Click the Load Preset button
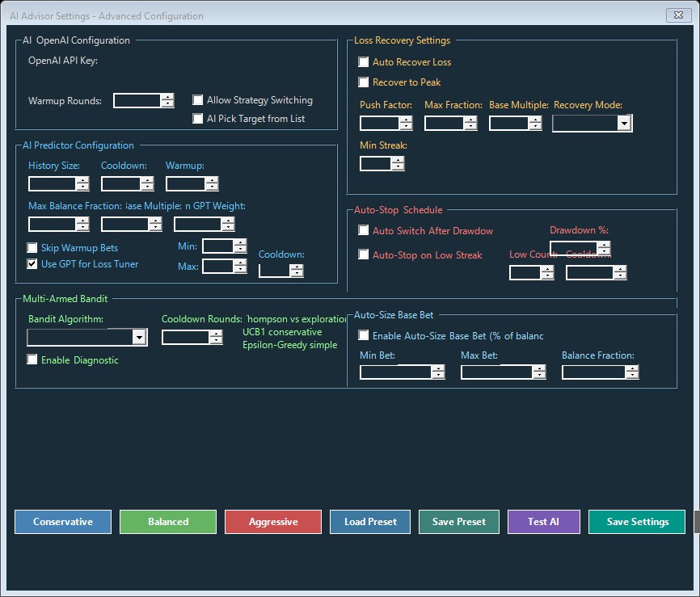 [x=370, y=522]
